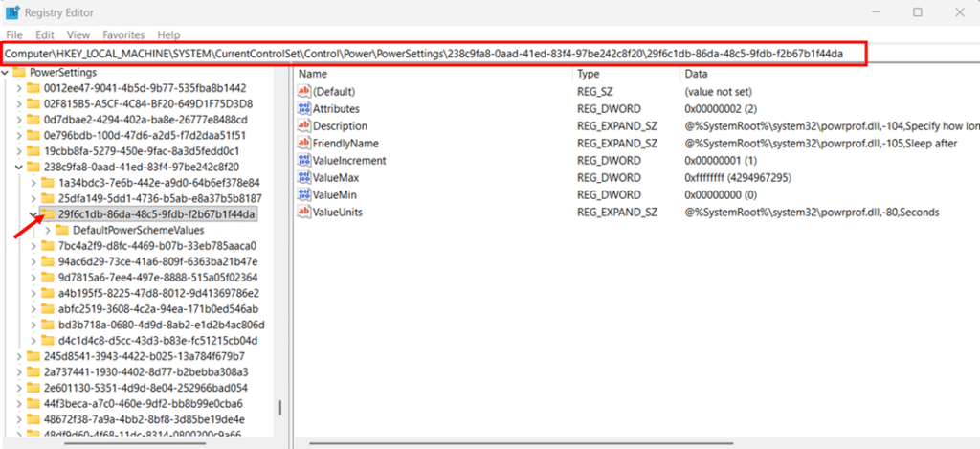Expand the DefaultPowerSchemeValues chevron

click(49, 230)
